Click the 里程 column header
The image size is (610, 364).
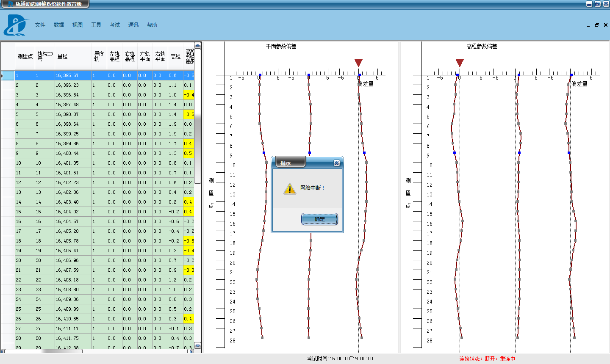[x=73, y=56]
